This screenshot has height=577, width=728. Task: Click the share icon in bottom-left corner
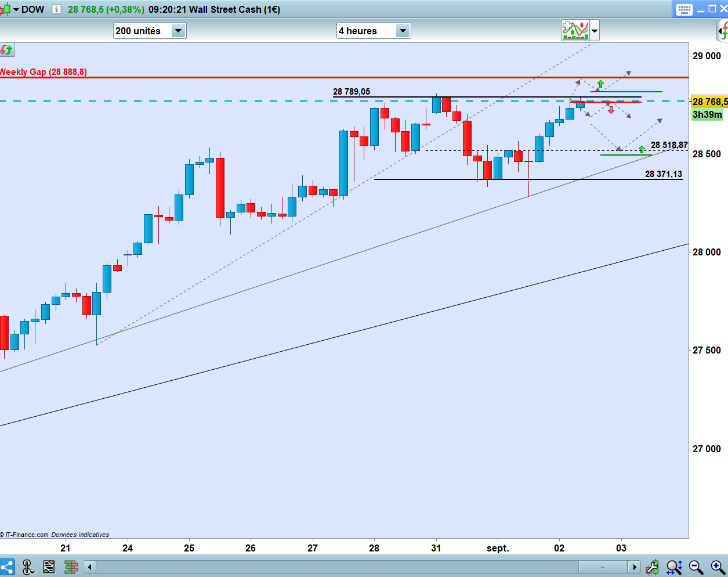(6, 567)
